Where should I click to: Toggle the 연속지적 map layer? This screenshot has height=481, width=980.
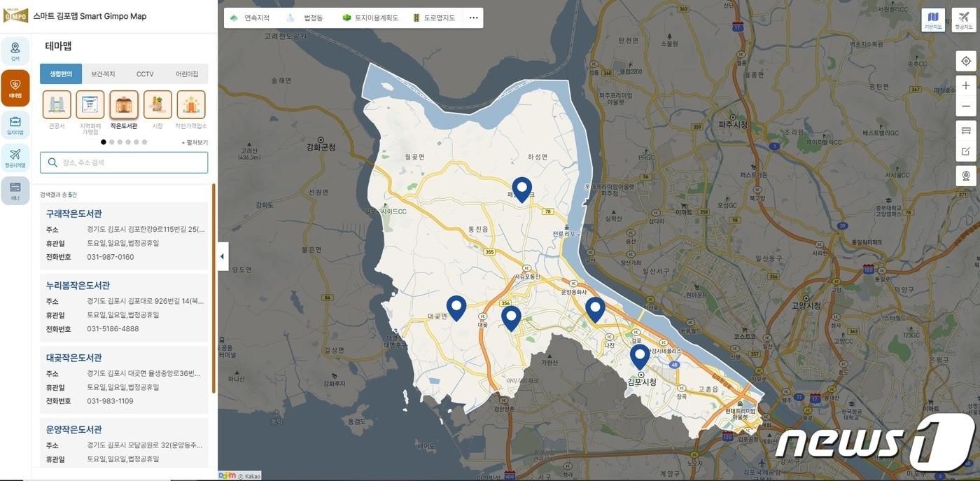pyautogui.click(x=250, y=18)
